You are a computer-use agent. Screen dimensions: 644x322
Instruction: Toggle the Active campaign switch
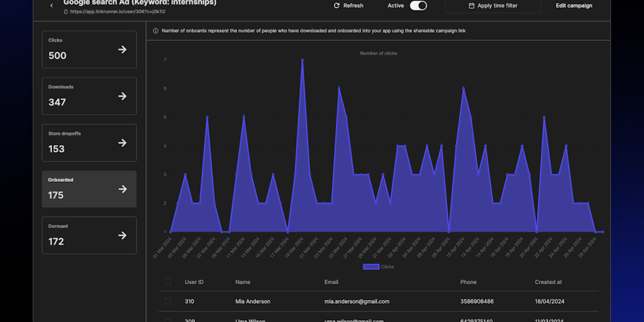point(418,6)
